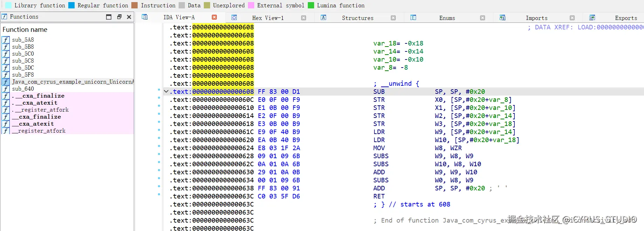Open the Exports tab

[626, 18]
